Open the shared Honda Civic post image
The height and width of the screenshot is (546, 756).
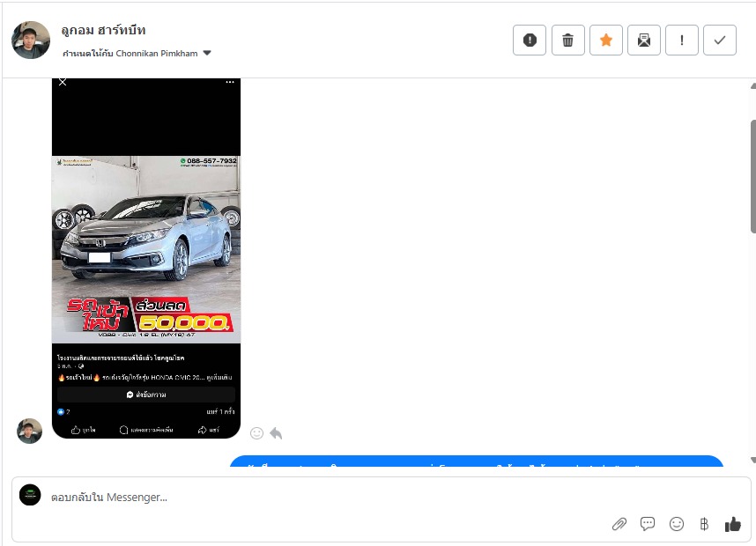click(x=146, y=248)
